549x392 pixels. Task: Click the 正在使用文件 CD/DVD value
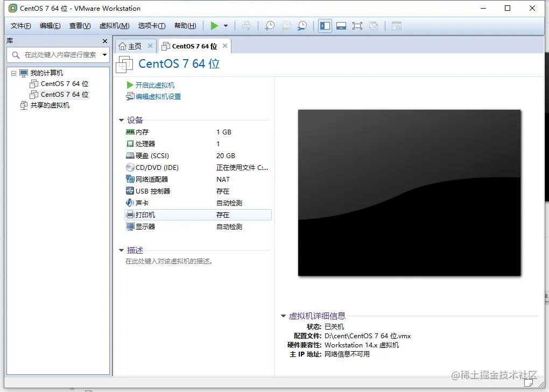click(242, 167)
